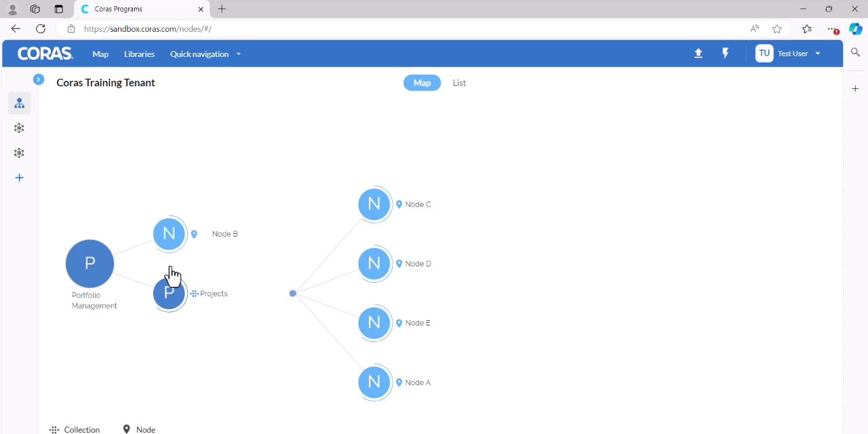Close the Coras Programs tab
Screen dimensions: 868x434
point(201,9)
